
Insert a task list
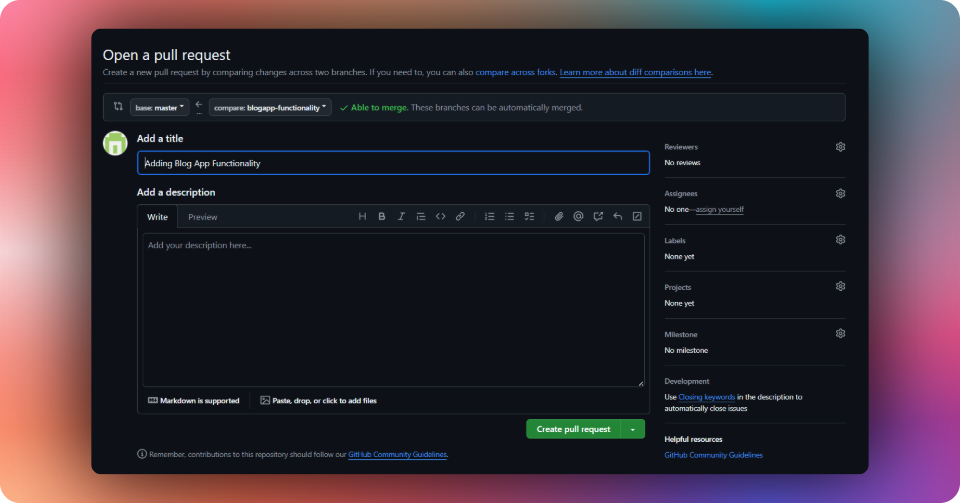(530, 217)
